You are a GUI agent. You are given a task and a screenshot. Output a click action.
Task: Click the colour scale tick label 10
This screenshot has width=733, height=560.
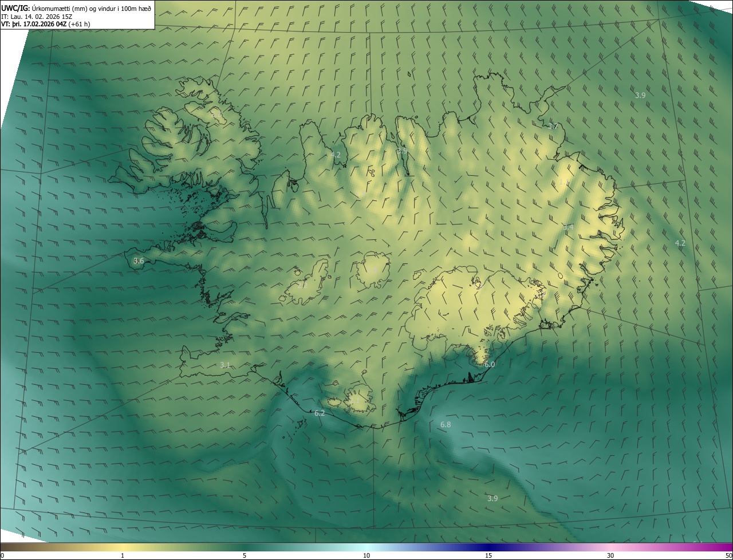366,555
